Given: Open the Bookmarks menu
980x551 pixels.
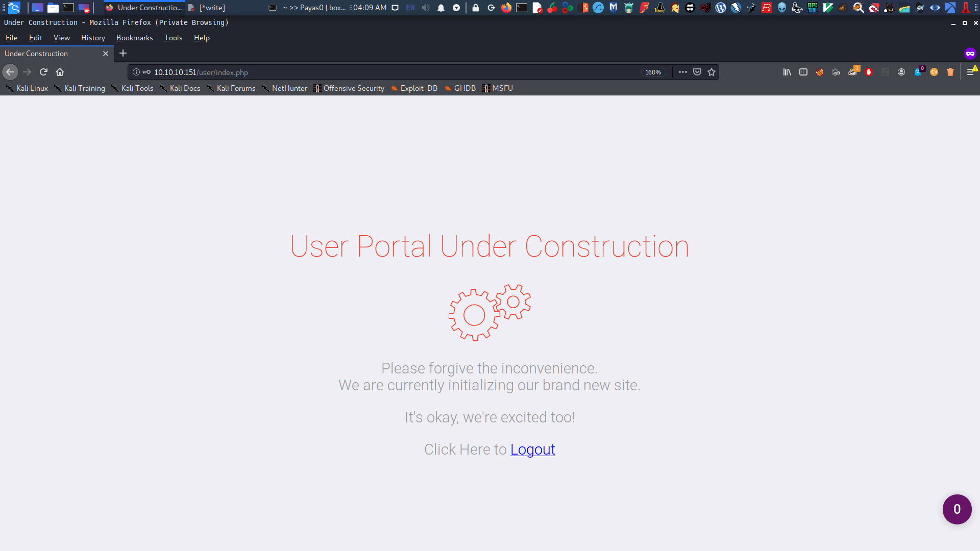Looking at the screenshot, I should 135,38.
